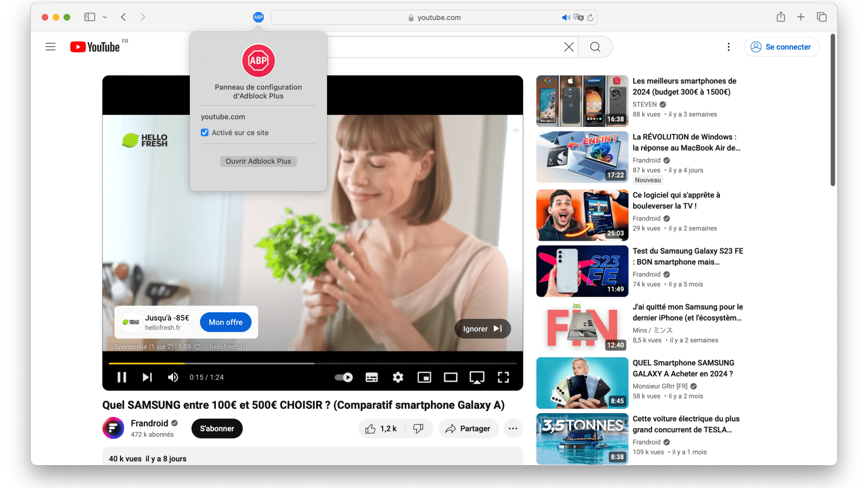Click the AirPlay cast icon
The height and width of the screenshot is (488, 868).
pos(477,377)
